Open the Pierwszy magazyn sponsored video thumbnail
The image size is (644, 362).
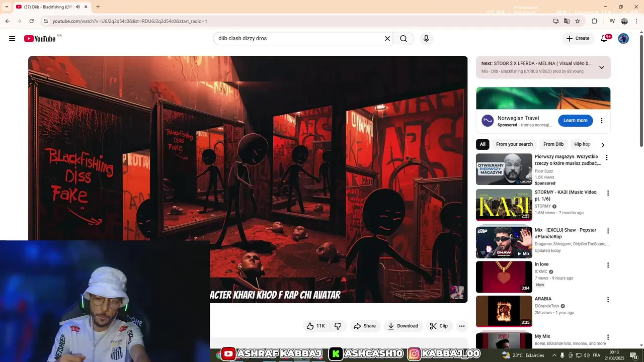point(504,169)
